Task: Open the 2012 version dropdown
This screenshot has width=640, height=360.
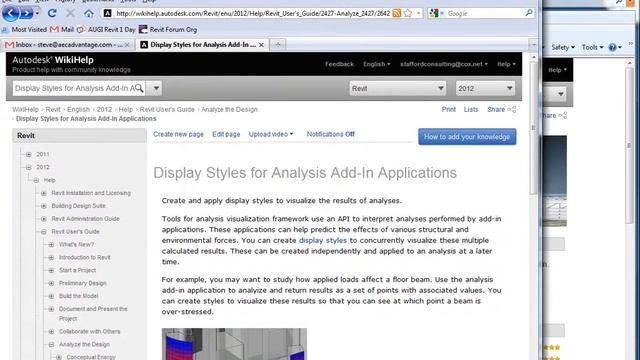Action: coord(485,89)
